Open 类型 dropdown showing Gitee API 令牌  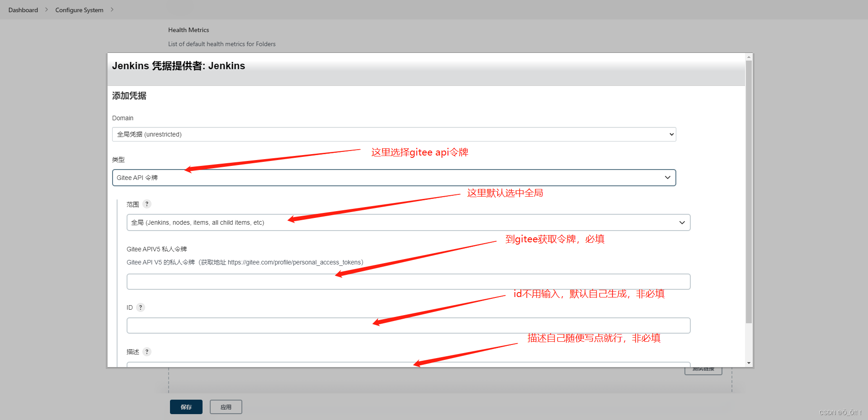(394, 178)
